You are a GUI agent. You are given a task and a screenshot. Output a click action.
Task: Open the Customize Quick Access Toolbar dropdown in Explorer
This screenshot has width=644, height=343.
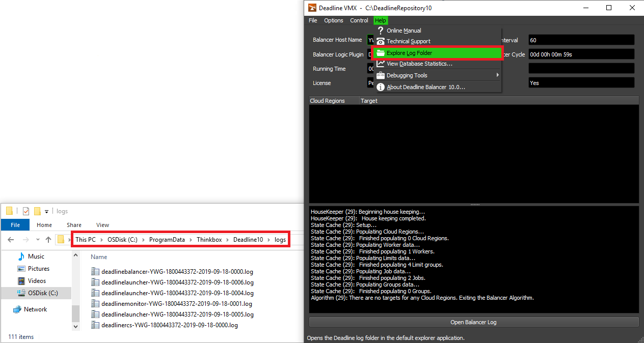(x=46, y=211)
